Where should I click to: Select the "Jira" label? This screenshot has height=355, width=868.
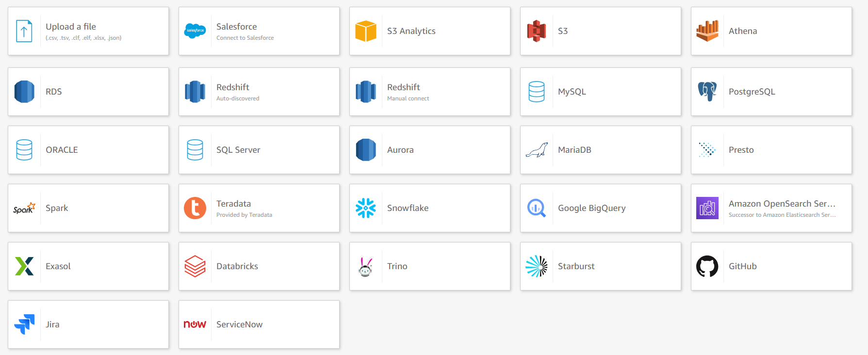(x=53, y=324)
